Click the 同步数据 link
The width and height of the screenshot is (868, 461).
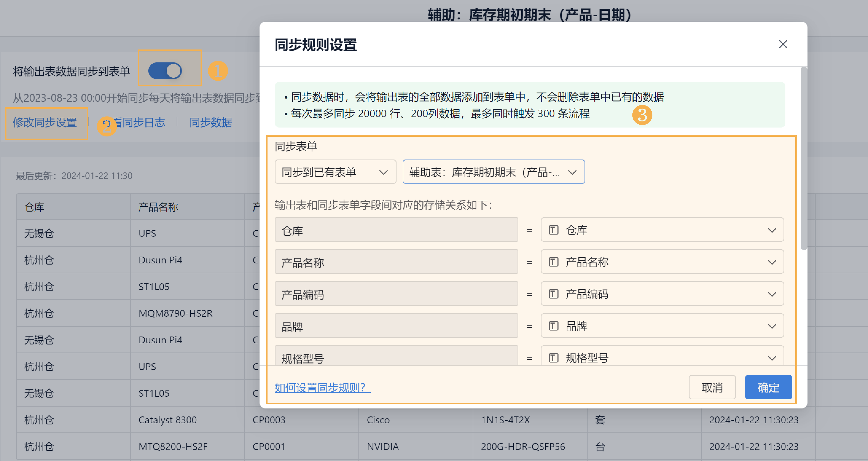pyautogui.click(x=211, y=122)
